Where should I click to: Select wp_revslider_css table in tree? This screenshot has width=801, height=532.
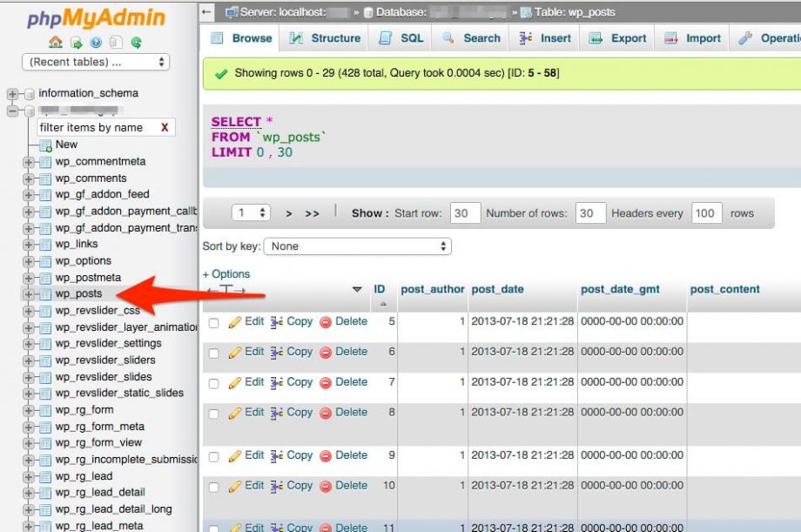tap(98, 311)
